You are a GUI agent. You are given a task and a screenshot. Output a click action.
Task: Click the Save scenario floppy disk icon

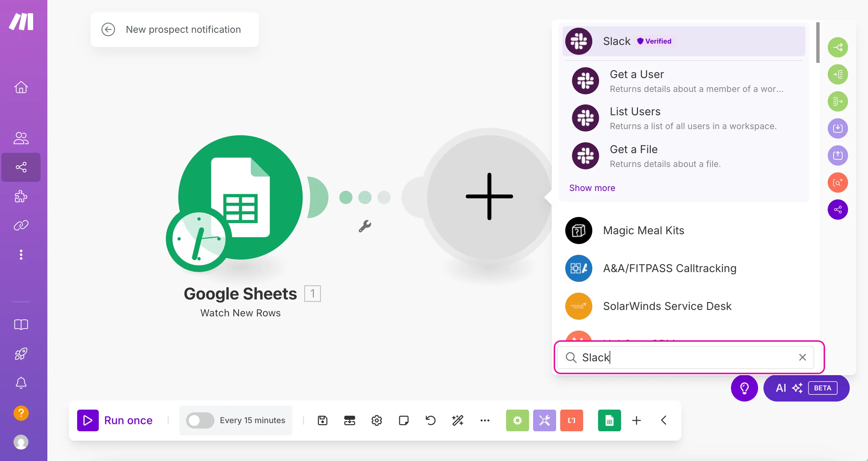(322, 420)
